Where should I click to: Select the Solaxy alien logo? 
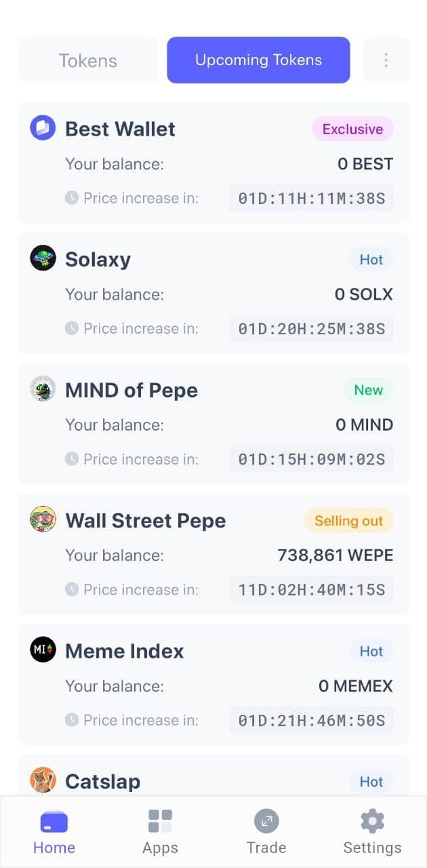pos(42,258)
